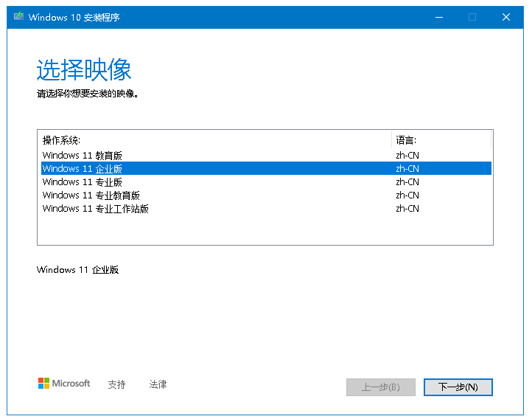
Task: Click the 语言 column header
Action: 441,140
